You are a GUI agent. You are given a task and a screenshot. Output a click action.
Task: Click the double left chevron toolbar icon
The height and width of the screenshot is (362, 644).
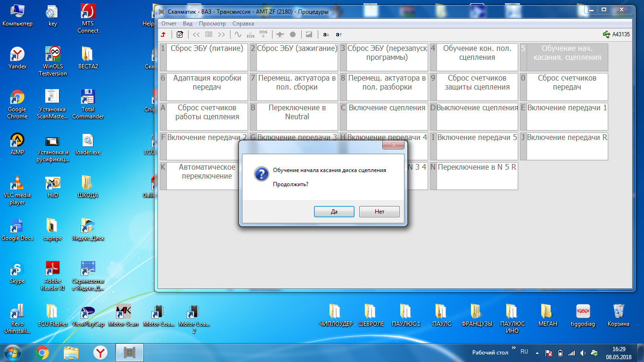(x=197, y=34)
